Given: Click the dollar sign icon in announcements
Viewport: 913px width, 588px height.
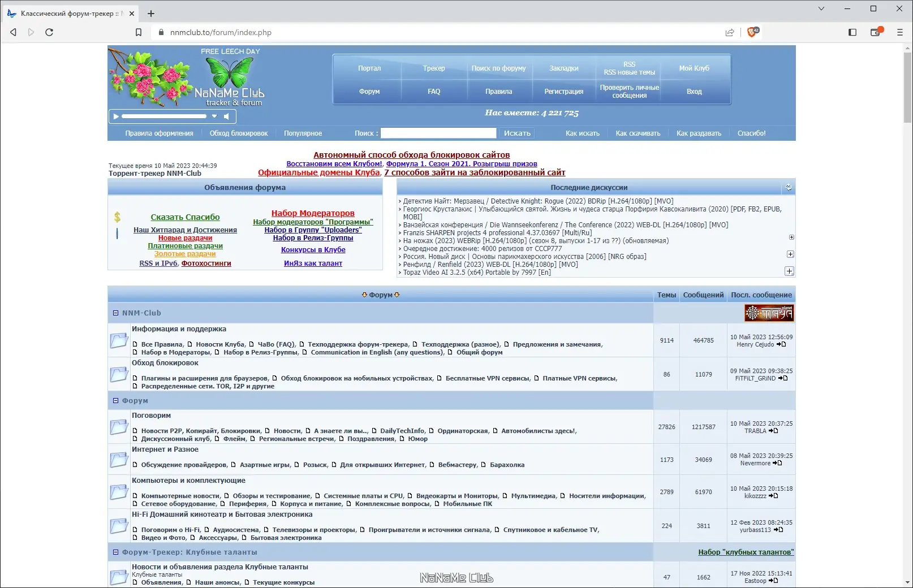Looking at the screenshot, I should pyautogui.click(x=117, y=217).
